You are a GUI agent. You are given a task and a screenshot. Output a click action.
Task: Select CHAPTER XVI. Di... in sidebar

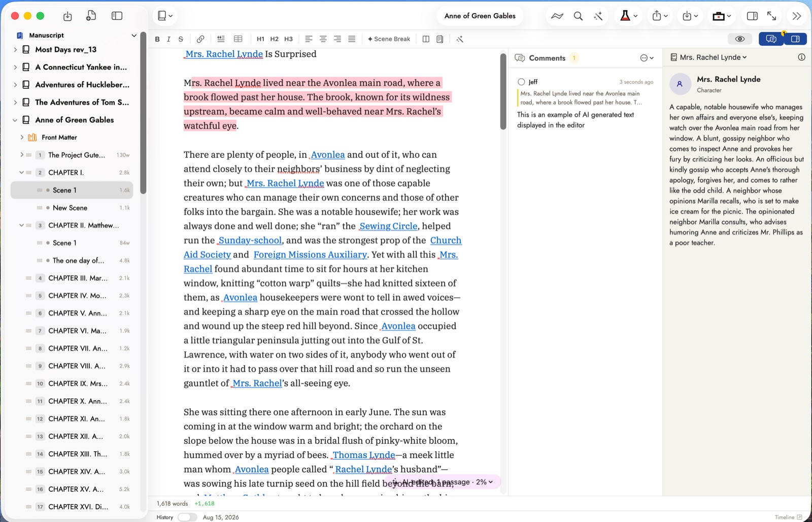(x=73, y=507)
